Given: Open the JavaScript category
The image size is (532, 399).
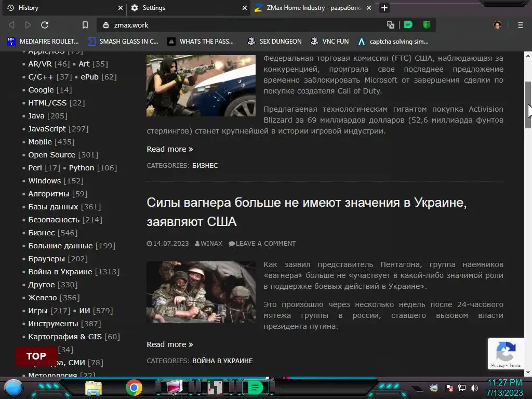Looking at the screenshot, I should pos(47,129).
